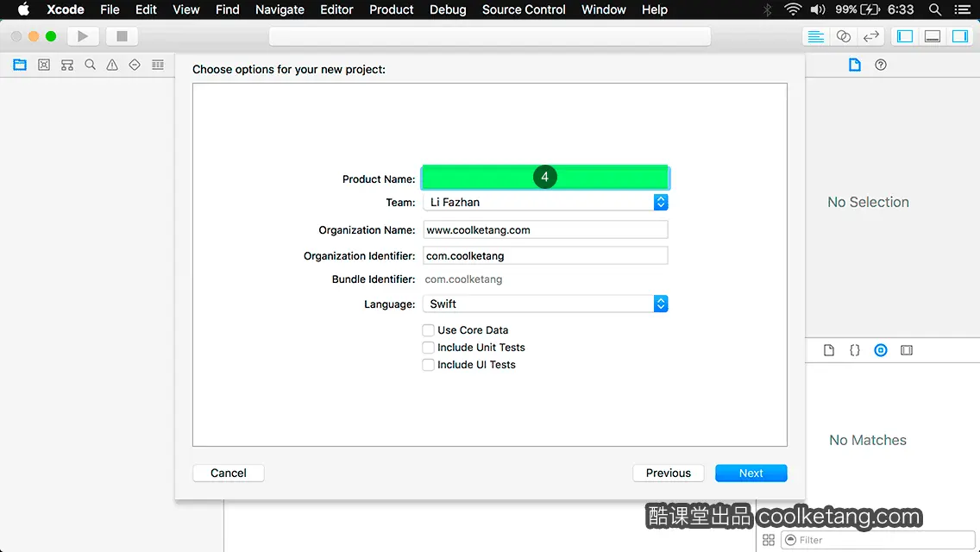
Task: Open the File Template library icon
Action: pos(829,350)
